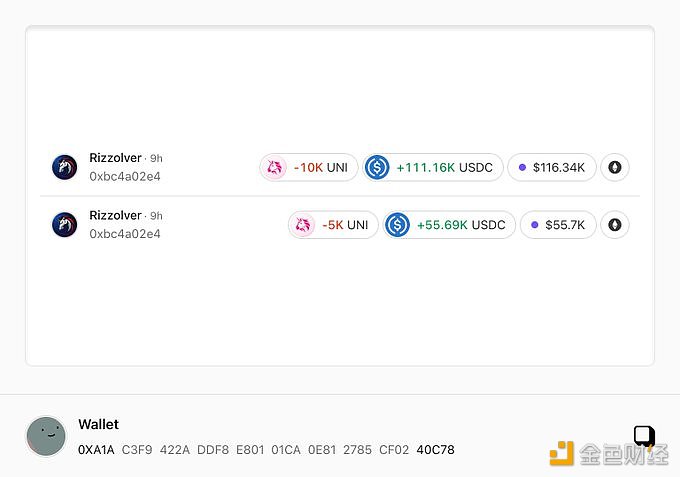The image size is (680, 477).
Task: Click Ethereum chain icon in second row
Action: (615, 225)
